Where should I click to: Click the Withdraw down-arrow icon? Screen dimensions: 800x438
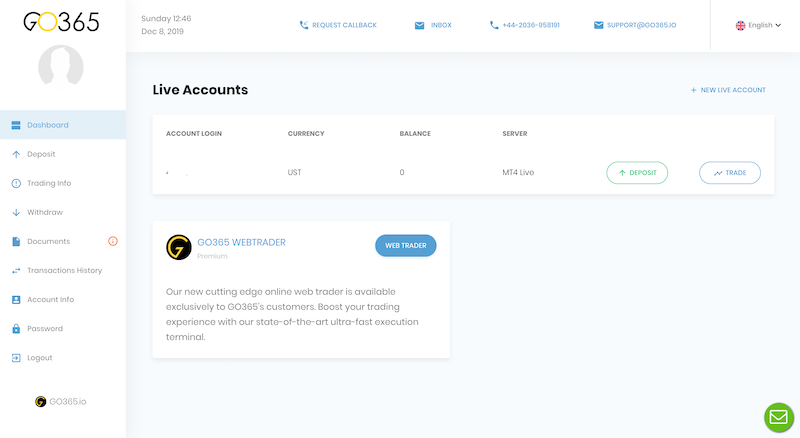coord(16,212)
